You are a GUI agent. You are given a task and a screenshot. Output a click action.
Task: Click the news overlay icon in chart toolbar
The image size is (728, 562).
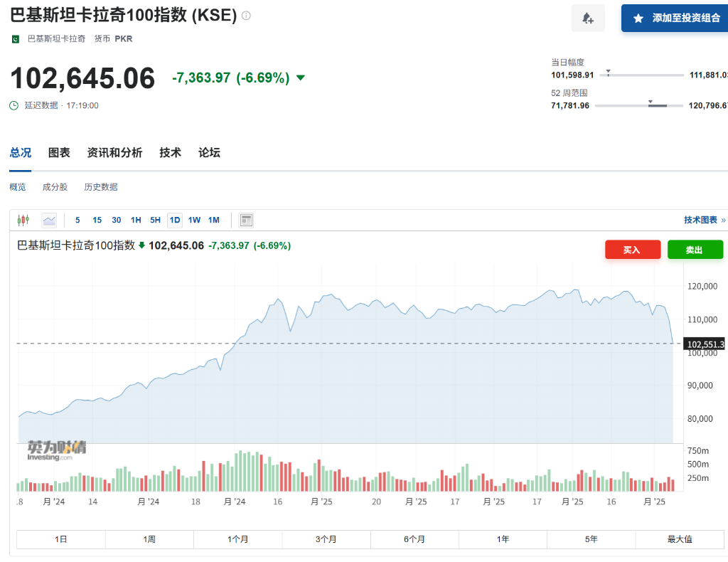tap(246, 220)
